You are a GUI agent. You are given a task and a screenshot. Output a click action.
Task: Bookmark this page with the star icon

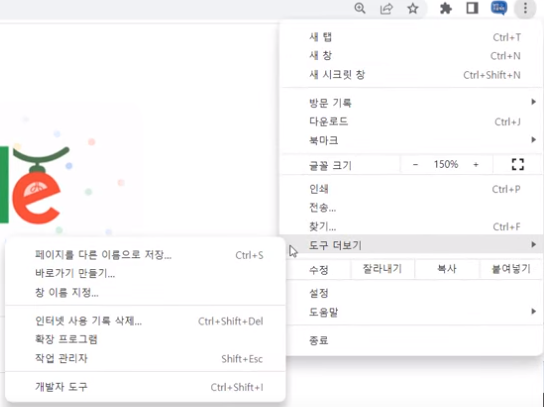pos(413,8)
